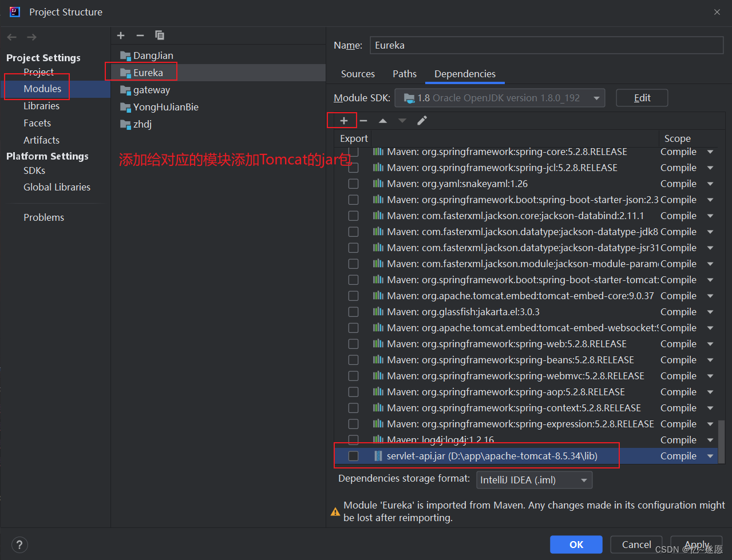The width and height of the screenshot is (732, 560).
Task: Click the copy module icon
Action: point(160,35)
